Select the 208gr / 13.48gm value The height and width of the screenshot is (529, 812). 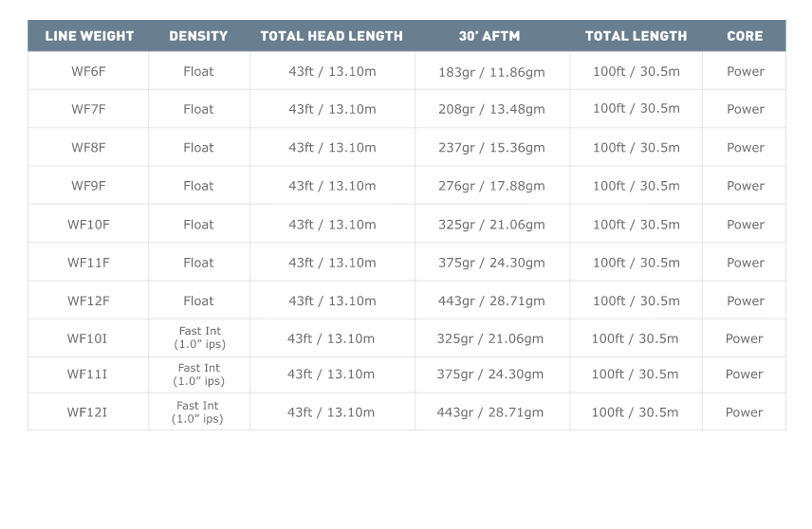point(491,110)
